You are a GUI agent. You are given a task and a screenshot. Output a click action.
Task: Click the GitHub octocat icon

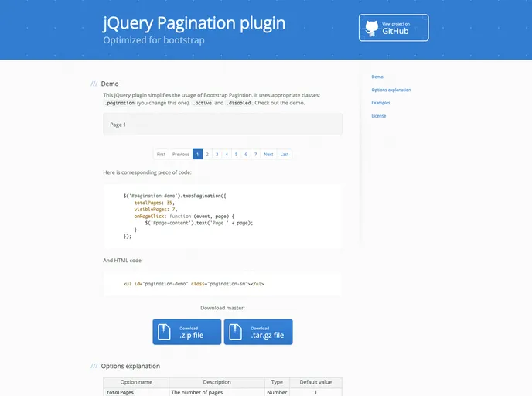click(x=371, y=28)
